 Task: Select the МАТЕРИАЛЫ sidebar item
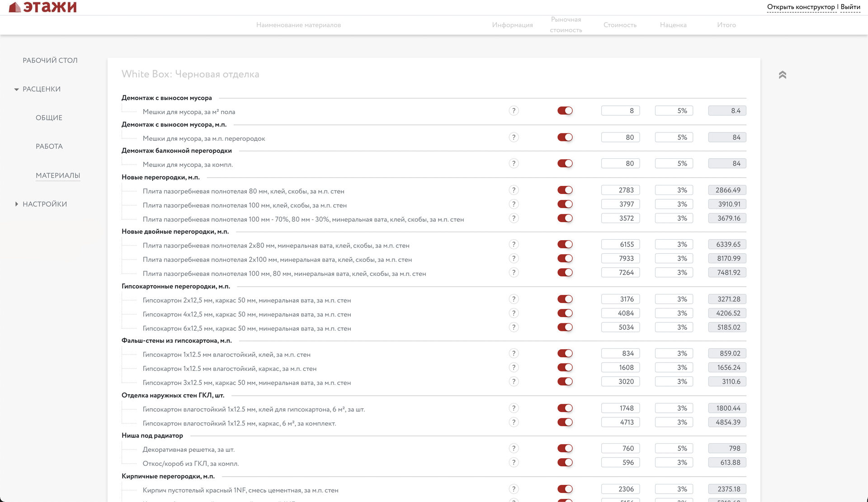pos(58,175)
